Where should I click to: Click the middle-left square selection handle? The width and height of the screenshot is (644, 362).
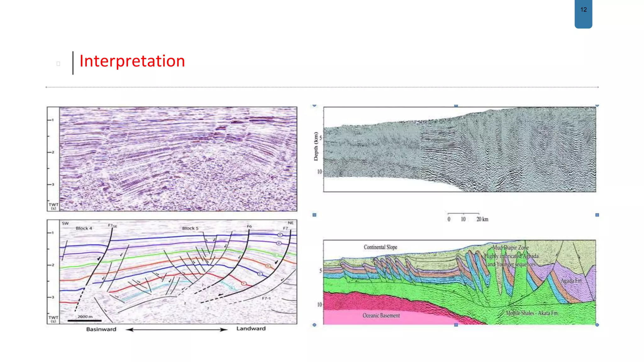click(x=314, y=215)
